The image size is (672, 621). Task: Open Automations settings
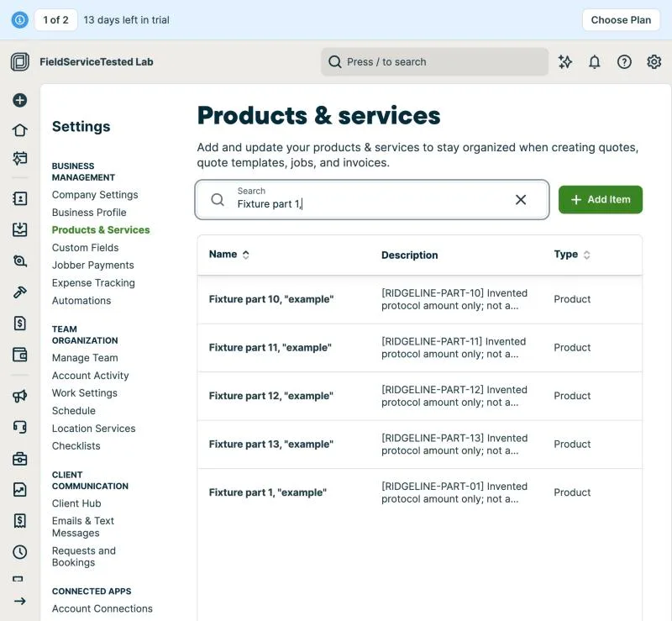point(81,301)
